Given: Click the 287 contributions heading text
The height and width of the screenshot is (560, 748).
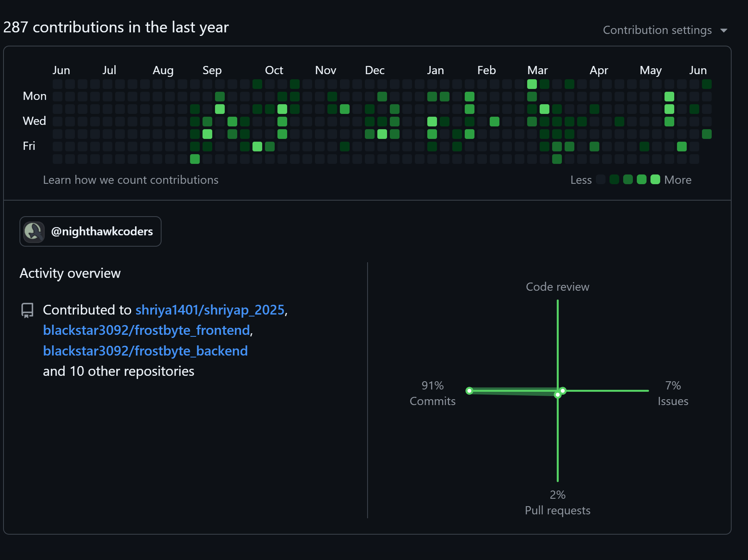Looking at the screenshot, I should click(116, 27).
